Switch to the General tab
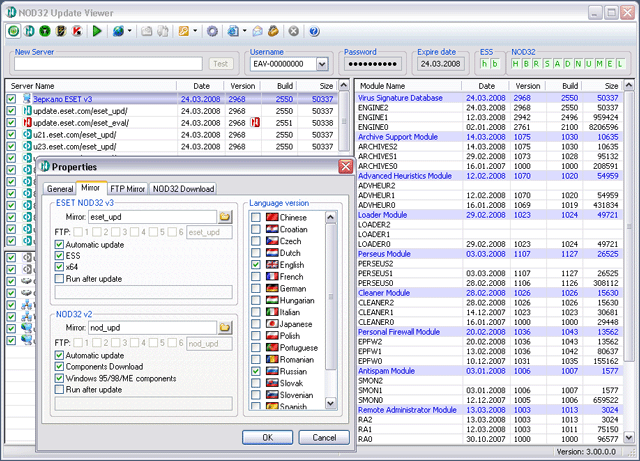The width and height of the screenshot is (640, 461). (60, 189)
